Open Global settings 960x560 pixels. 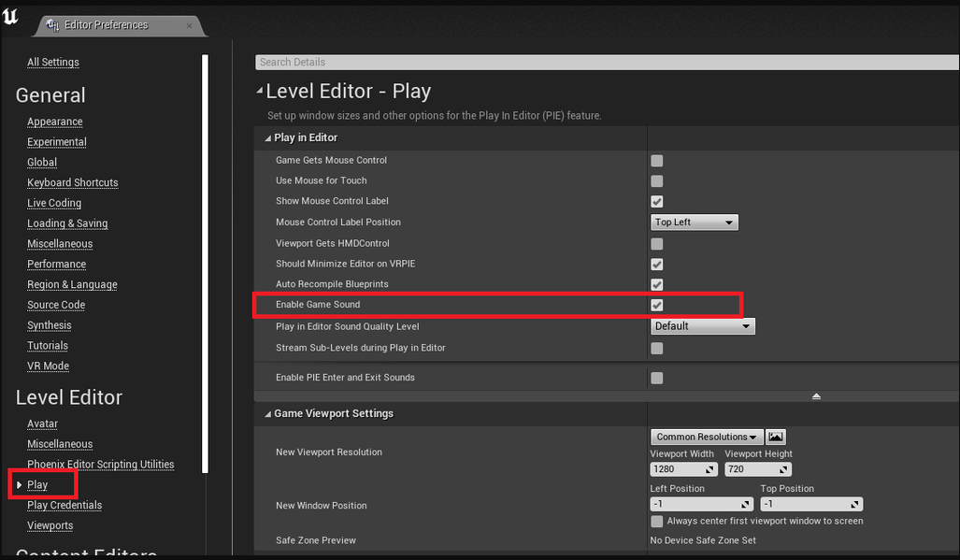point(42,162)
